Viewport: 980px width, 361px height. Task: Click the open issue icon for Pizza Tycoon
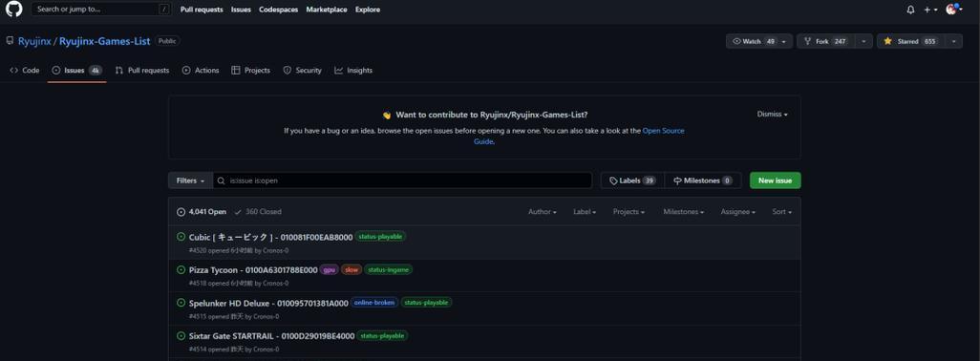click(x=181, y=270)
